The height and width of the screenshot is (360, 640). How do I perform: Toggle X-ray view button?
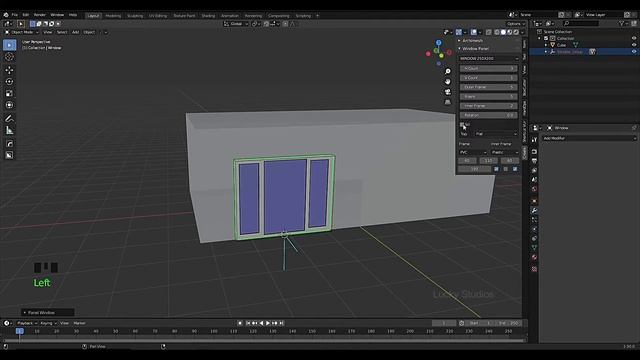[x=489, y=32]
